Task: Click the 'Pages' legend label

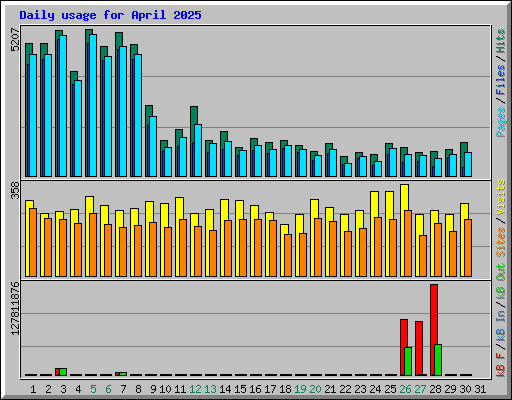Action: (x=501, y=122)
